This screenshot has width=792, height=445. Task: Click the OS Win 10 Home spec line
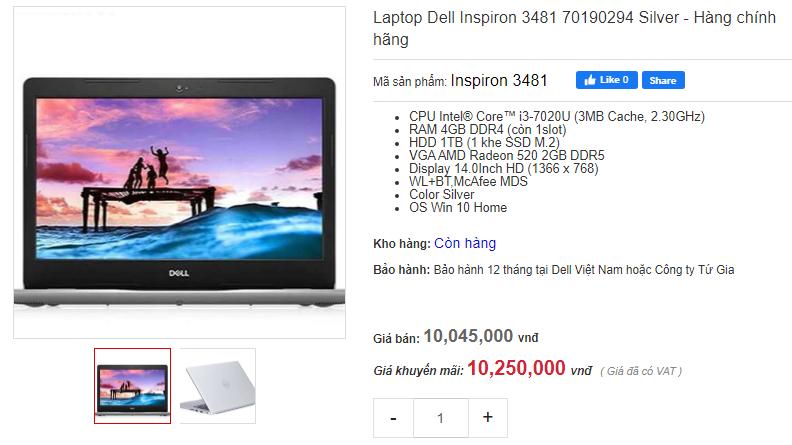tap(458, 208)
